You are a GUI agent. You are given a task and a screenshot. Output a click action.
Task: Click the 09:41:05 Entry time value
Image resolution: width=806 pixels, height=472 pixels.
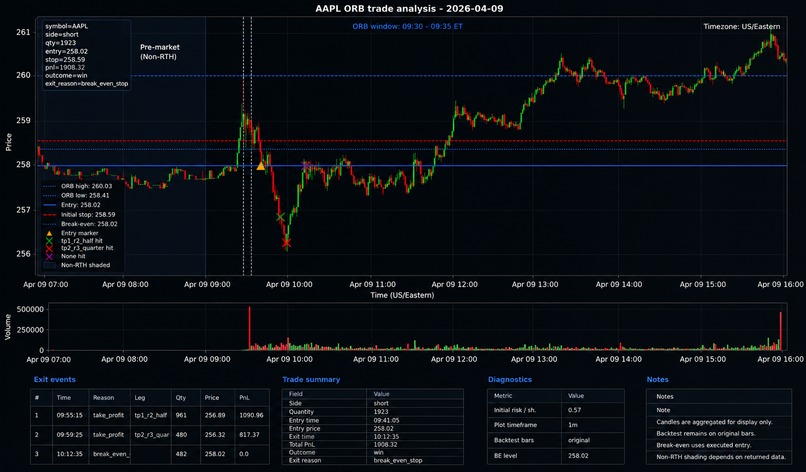[x=387, y=420]
